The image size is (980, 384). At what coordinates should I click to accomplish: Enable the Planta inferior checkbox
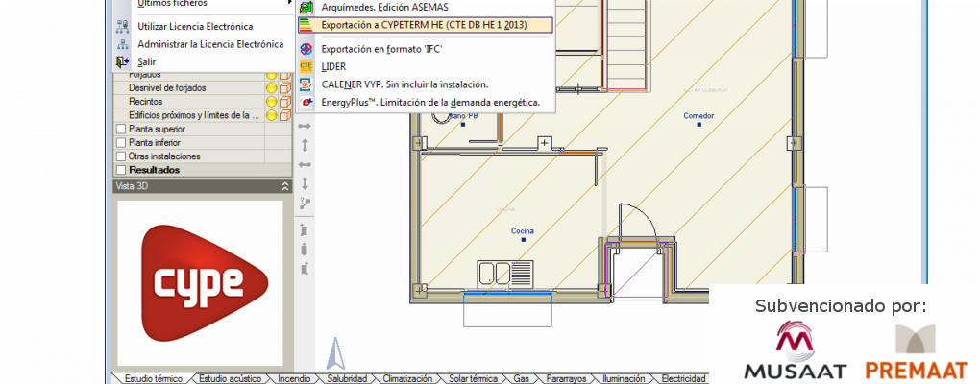pos(121,143)
